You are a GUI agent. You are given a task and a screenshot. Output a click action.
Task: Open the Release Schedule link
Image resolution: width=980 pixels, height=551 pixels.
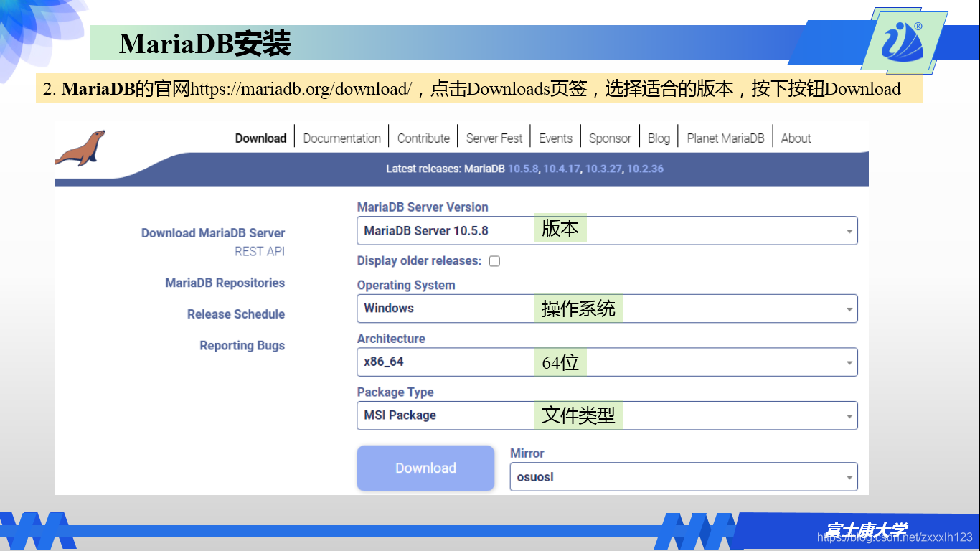click(x=236, y=314)
